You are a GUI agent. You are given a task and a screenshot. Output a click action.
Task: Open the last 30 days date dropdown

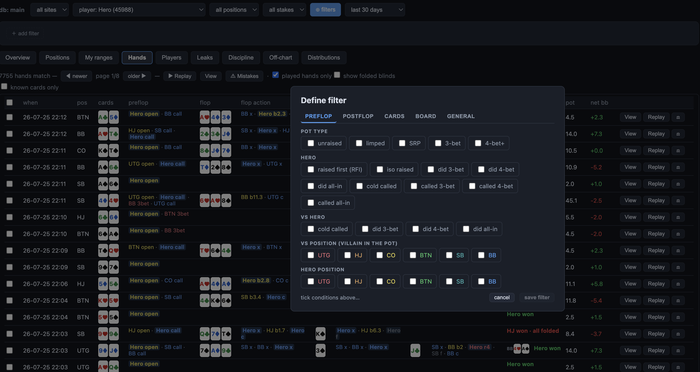pyautogui.click(x=375, y=9)
